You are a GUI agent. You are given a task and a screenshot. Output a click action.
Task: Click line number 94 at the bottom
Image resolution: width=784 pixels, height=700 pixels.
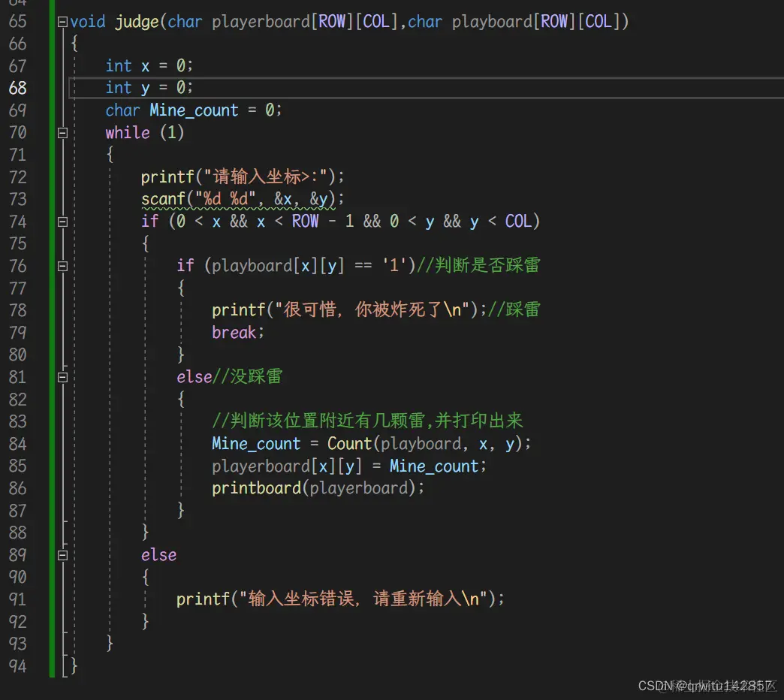(20, 666)
